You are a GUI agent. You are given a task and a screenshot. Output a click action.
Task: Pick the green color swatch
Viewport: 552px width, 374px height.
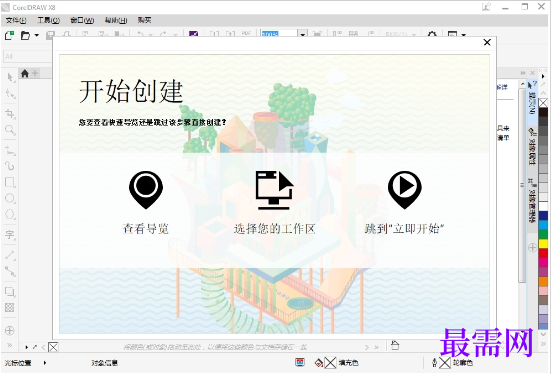click(x=543, y=234)
